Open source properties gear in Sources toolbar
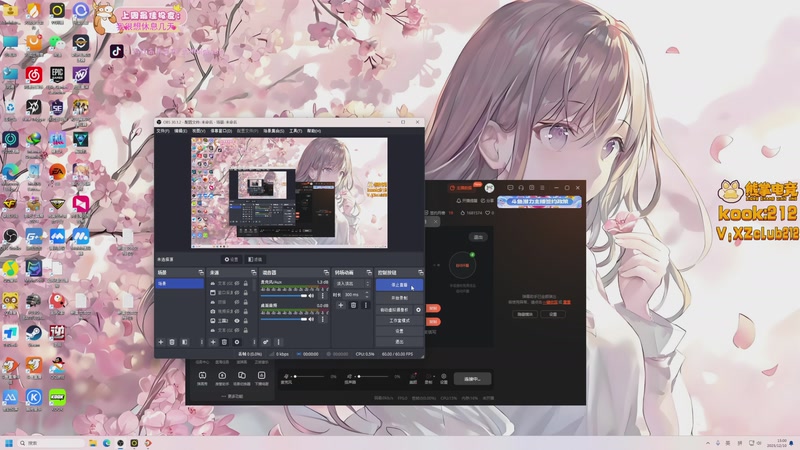Screen dimensions: 800x450 237,342
